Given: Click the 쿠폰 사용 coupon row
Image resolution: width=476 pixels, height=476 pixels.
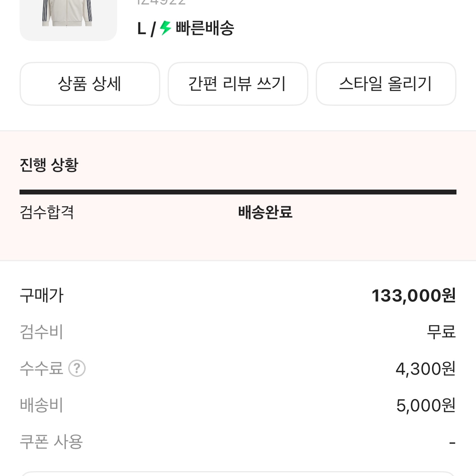Looking at the screenshot, I should tap(50, 442).
